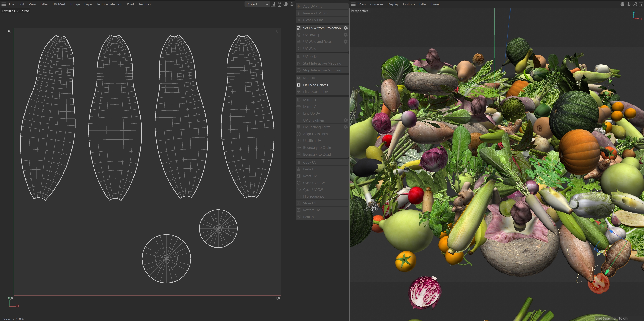Click the Fit UV to Canvas command

[315, 85]
